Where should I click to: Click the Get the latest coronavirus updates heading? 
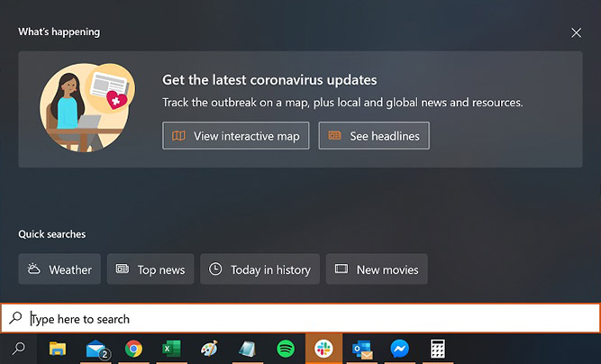[x=269, y=80]
